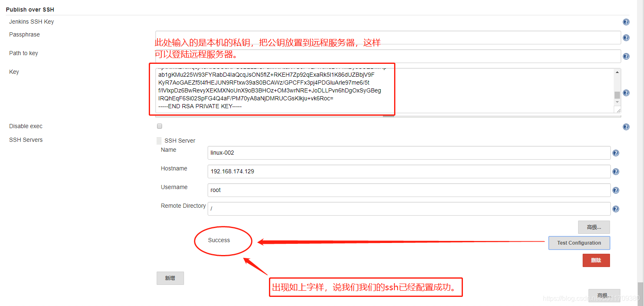Click the SSH Server section title
The image size is (644, 306).
pos(180,141)
